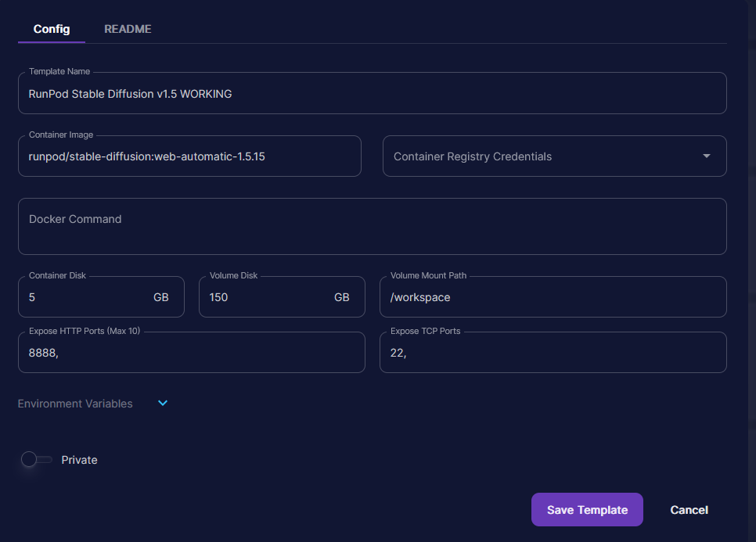Click the Private label text
Screen dimensions: 756x542
coord(79,460)
